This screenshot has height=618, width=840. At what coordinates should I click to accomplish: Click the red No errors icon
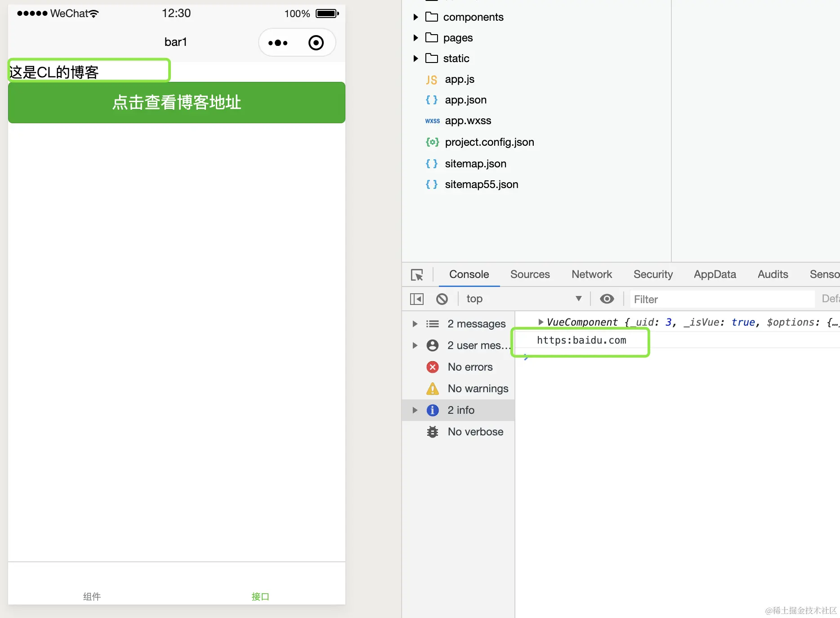tap(433, 367)
